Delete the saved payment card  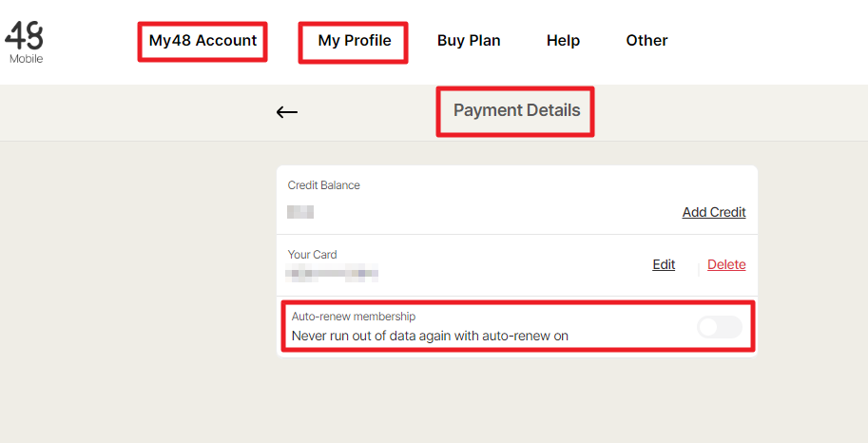(726, 264)
